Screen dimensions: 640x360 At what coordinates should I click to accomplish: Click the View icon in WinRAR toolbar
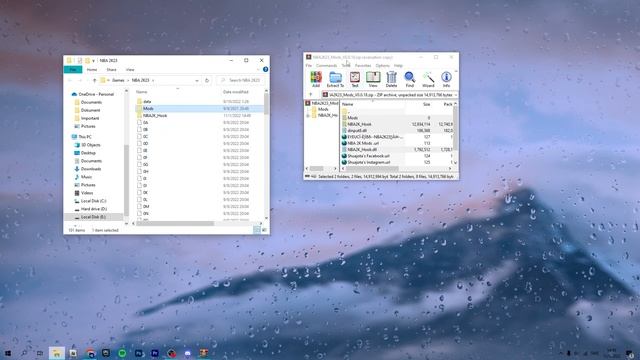373,79
